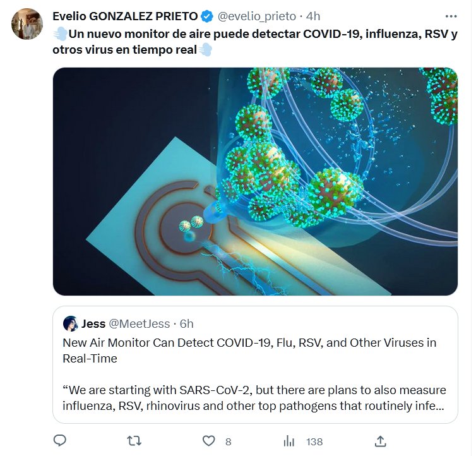Image resolution: width=476 pixels, height=456 pixels.
Task: Like the tweet with the heart icon
Action: click(x=209, y=441)
